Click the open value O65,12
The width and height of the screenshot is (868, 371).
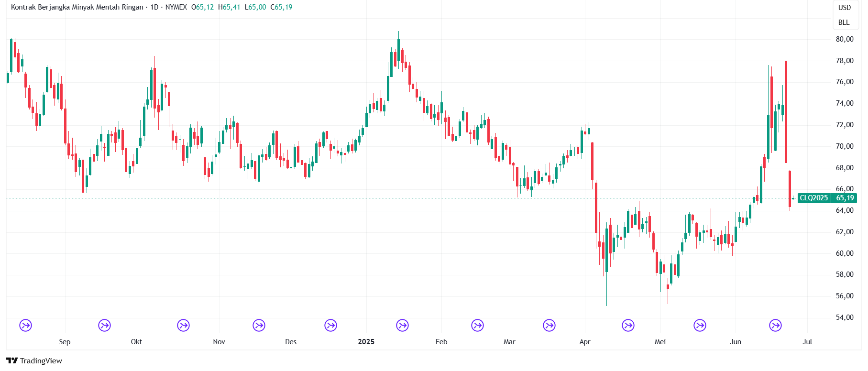click(x=203, y=7)
